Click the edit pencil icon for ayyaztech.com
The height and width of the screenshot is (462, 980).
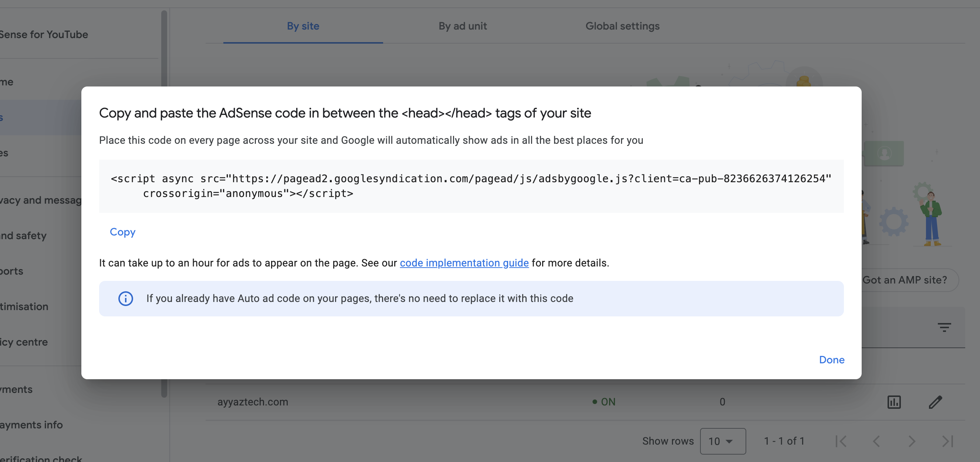point(935,402)
